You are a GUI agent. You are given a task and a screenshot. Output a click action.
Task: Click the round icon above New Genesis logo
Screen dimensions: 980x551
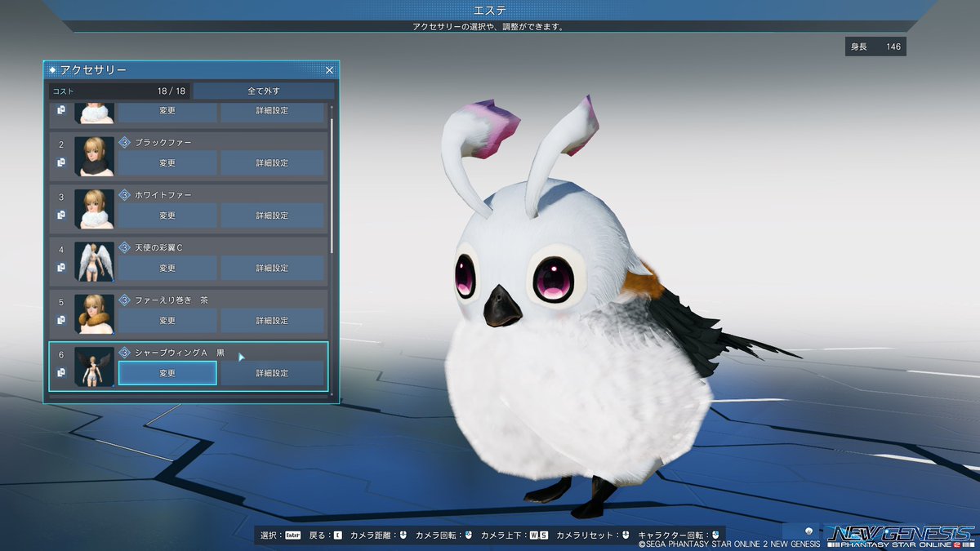point(808,530)
